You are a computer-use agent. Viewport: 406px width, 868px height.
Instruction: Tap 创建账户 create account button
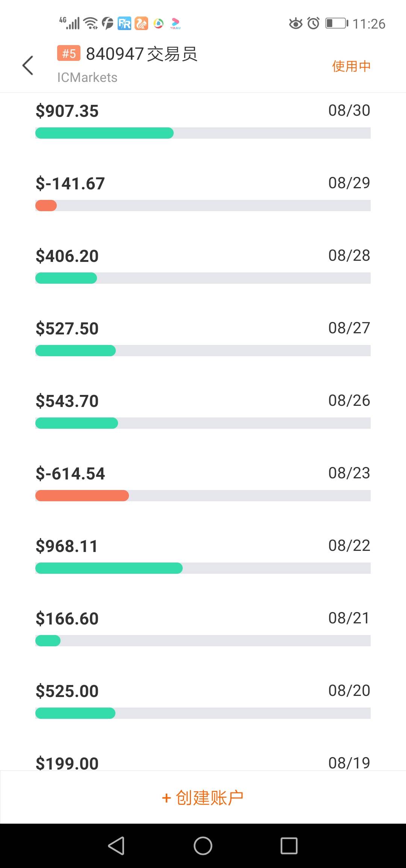tap(203, 797)
